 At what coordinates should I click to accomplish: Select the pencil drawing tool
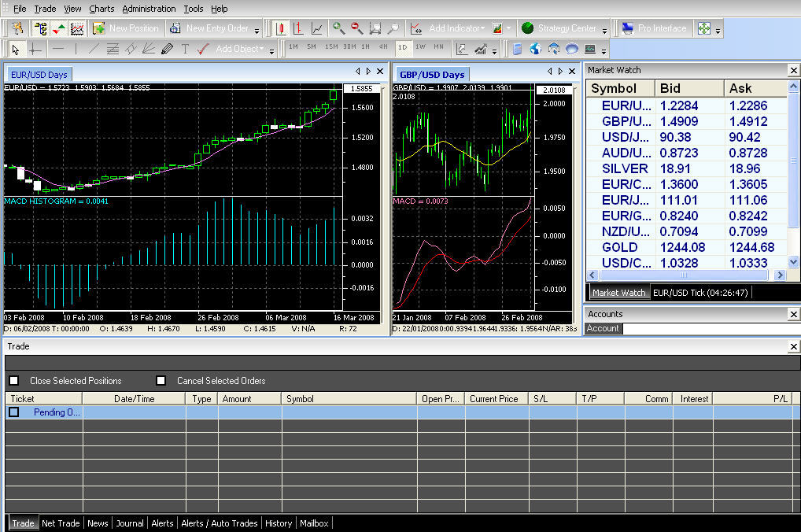166,48
